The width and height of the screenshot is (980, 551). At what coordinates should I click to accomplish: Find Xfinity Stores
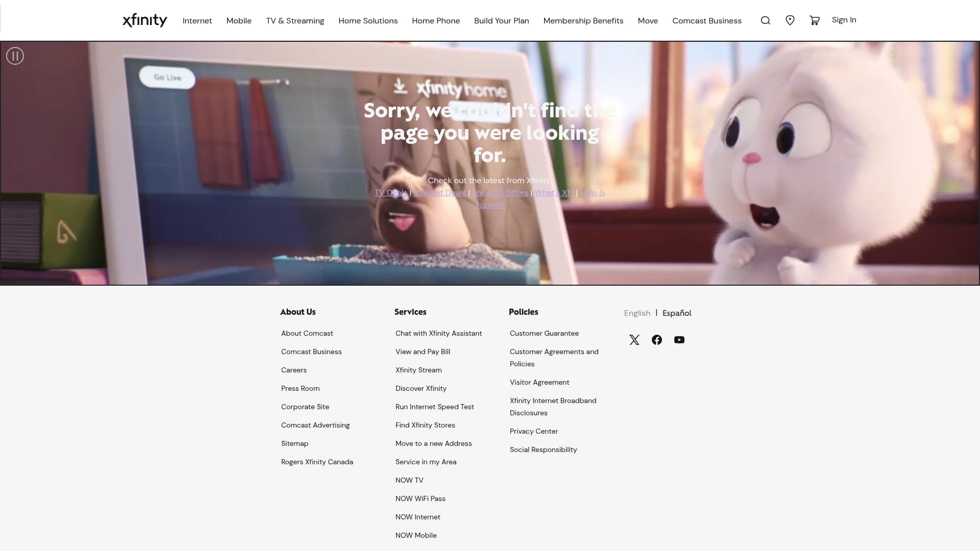tap(425, 425)
